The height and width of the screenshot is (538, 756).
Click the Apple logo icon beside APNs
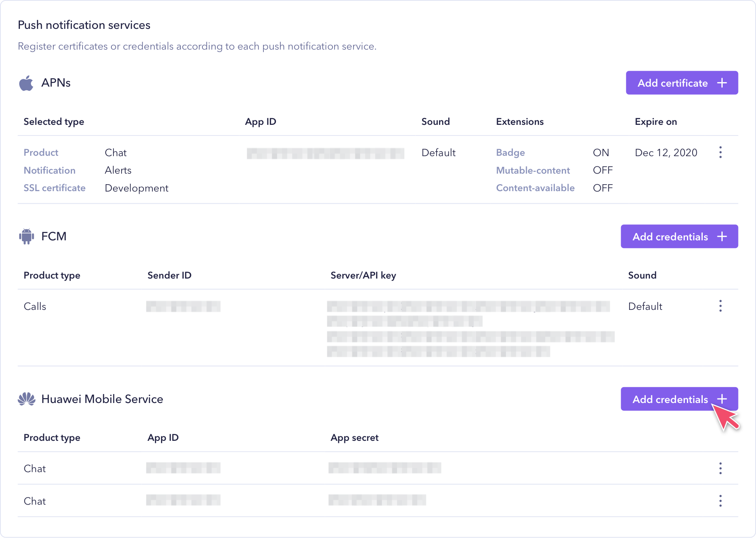(x=26, y=83)
